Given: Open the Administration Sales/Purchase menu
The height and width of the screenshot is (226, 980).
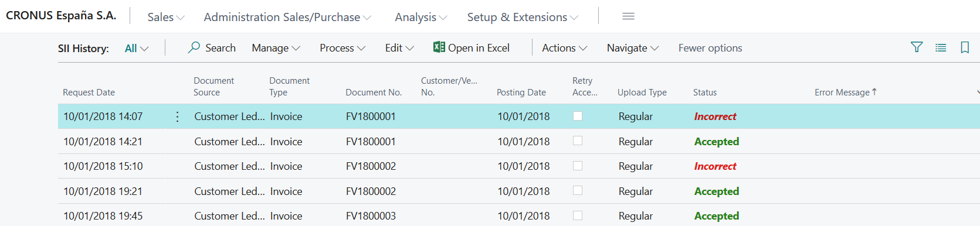Looking at the screenshot, I should pos(287,18).
